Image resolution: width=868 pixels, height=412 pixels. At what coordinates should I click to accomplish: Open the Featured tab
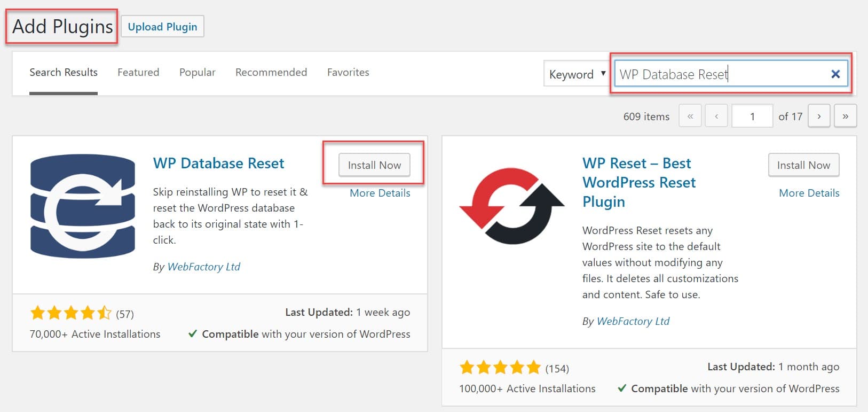point(138,72)
